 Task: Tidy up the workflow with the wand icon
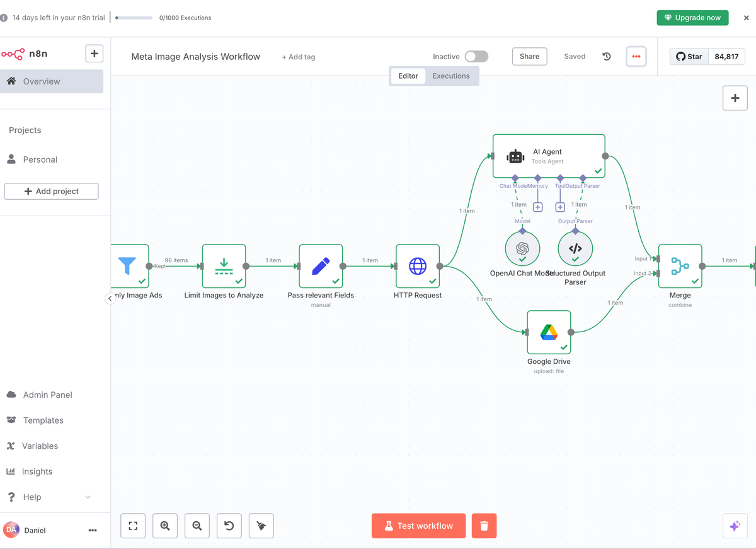261,526
